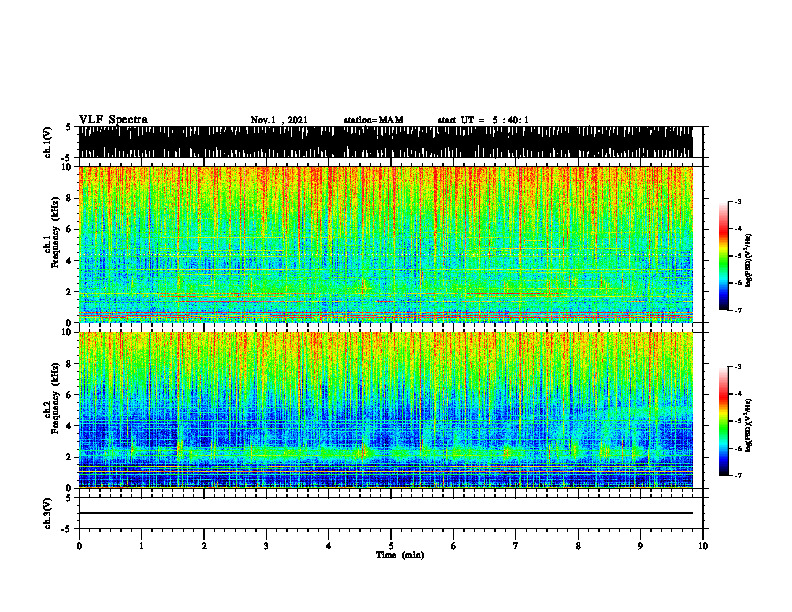Click the "-5" label on ch.2 color bar
Screen dimensions: 792x612
pos(738,421)
